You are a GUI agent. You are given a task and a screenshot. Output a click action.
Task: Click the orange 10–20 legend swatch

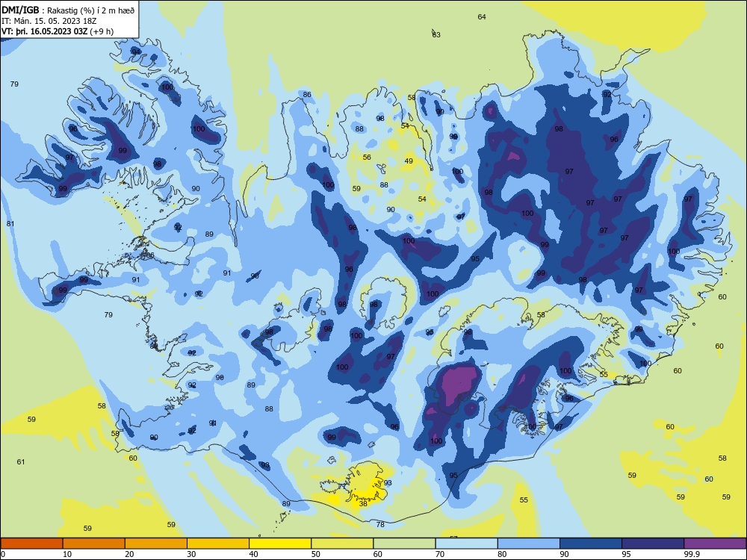pos(94,544)
